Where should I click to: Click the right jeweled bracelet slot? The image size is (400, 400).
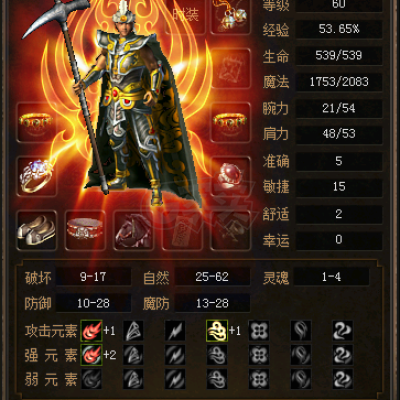click(x=231, y=122)
